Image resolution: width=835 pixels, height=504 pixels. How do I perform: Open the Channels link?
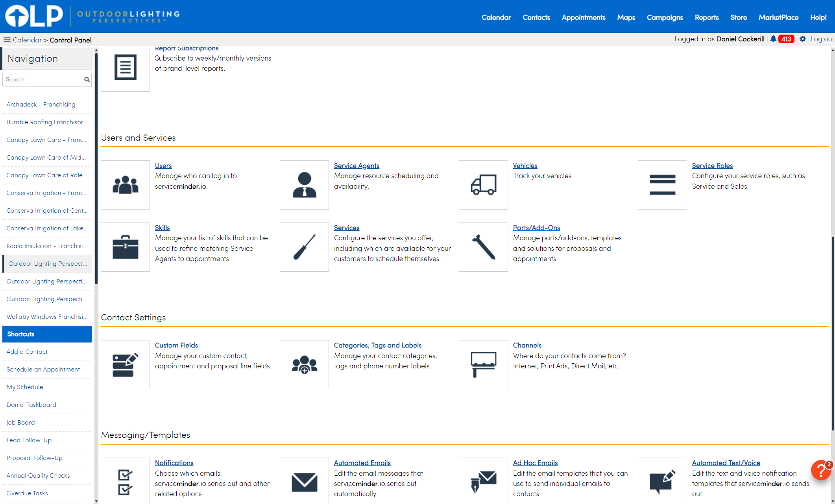point(527,345)
